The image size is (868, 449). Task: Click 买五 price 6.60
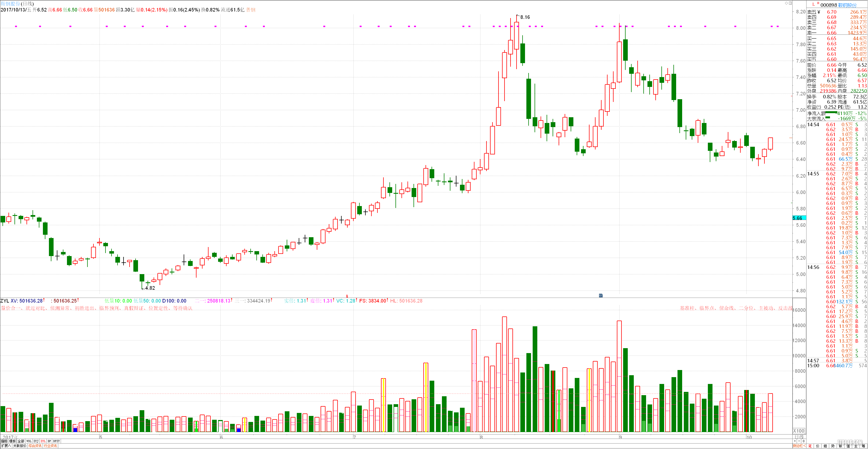pyautogui.click(x=832, y=59)
